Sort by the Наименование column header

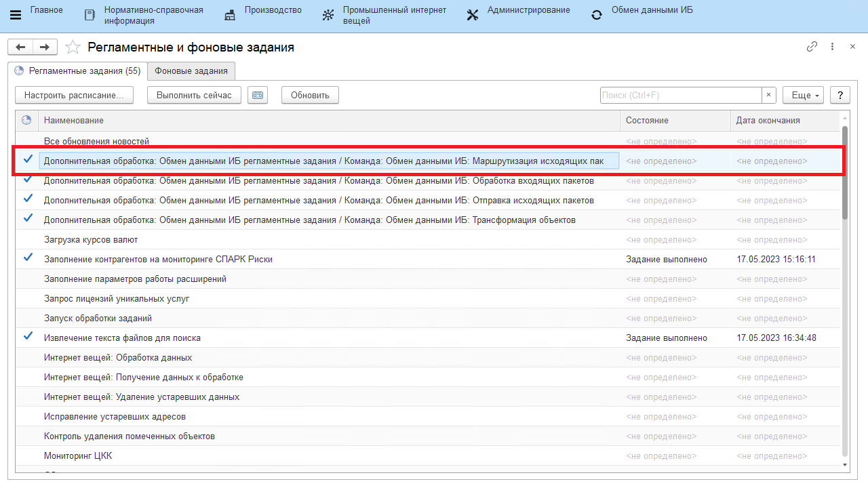[328, 120]
